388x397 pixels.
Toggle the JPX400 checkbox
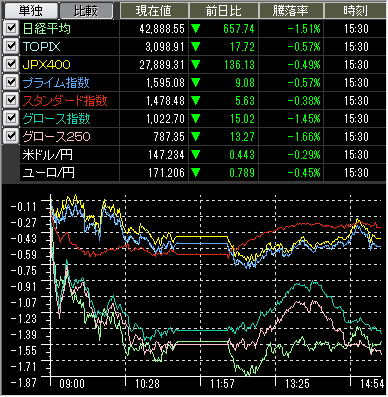pos(11,64)
